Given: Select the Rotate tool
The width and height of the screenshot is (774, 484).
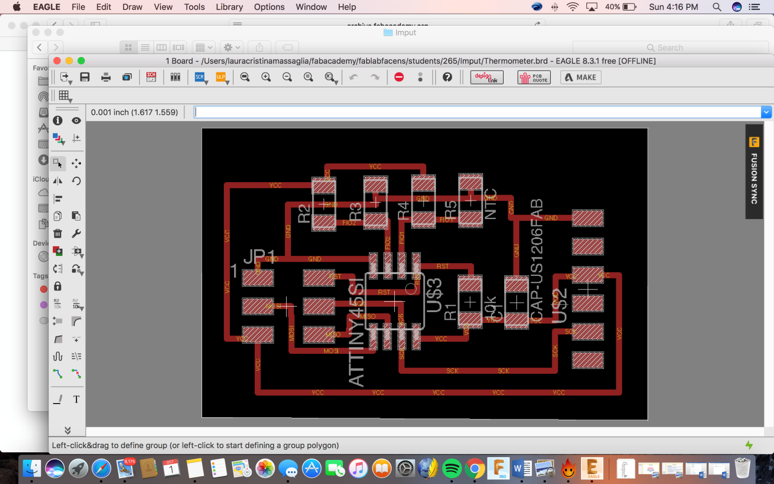Looking at the screenshot, I should tap(76, 181).
